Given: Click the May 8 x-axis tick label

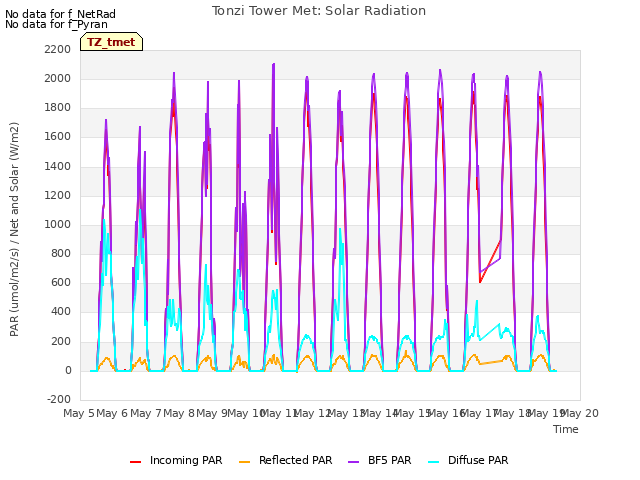Looking at the screenshot, I should point(179,413).
